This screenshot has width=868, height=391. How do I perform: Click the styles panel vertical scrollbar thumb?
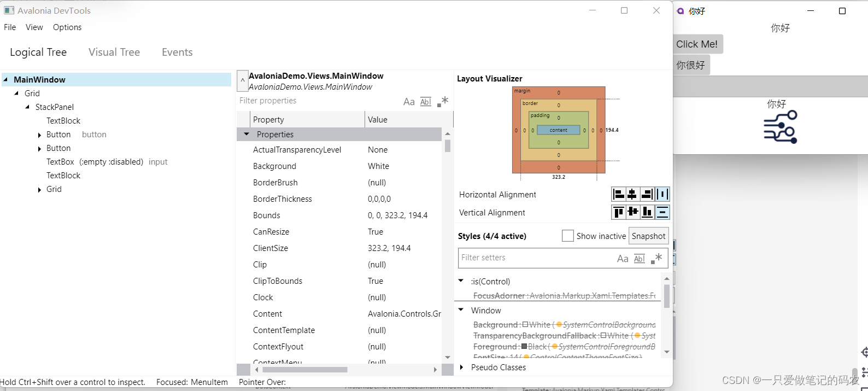[667, 296]
